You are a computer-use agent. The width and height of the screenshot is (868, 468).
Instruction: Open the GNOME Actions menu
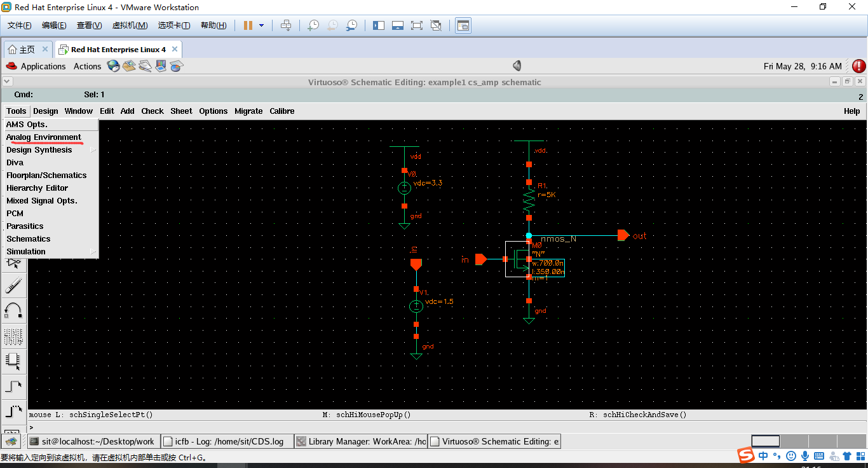[x=87, y=66]
